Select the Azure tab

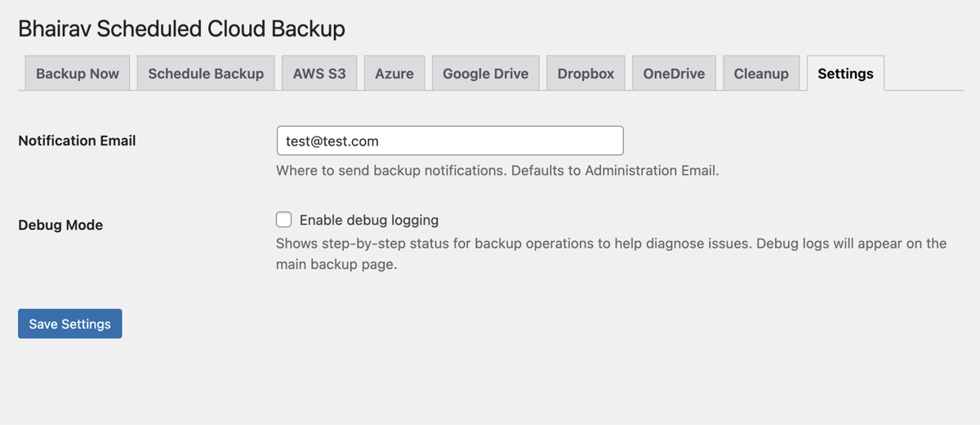tap(394, 74)
